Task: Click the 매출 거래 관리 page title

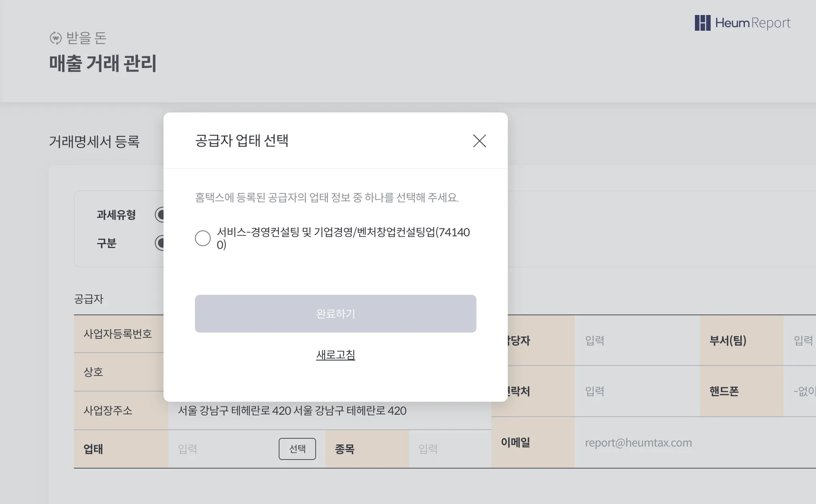Action: 103,64
